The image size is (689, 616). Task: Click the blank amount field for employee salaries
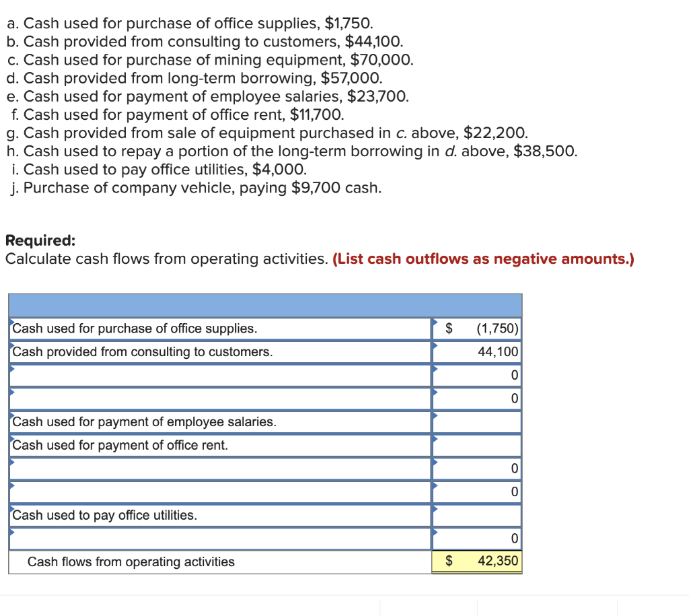477,422
